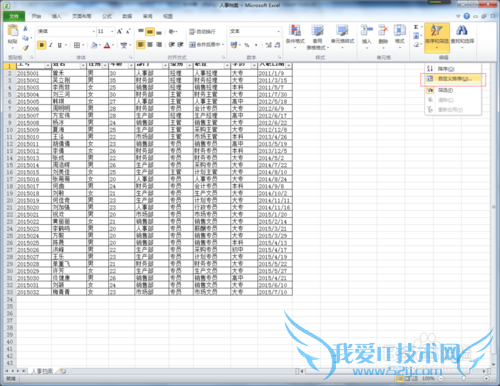
Task: Click the increase indent icon
Action: pos(180,44)
